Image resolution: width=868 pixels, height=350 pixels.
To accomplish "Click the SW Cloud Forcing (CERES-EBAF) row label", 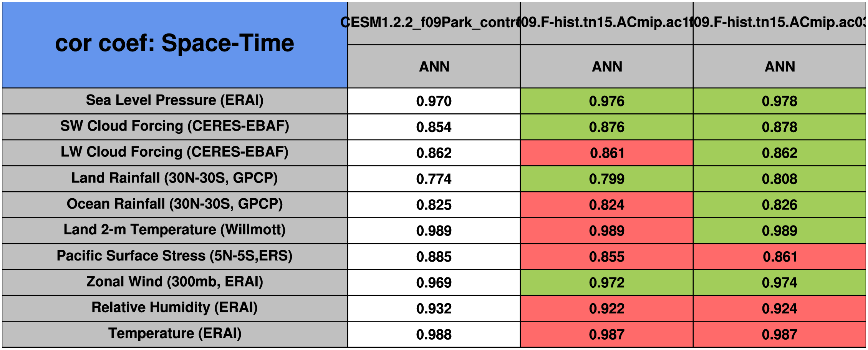I will click(x=174, y=126).
